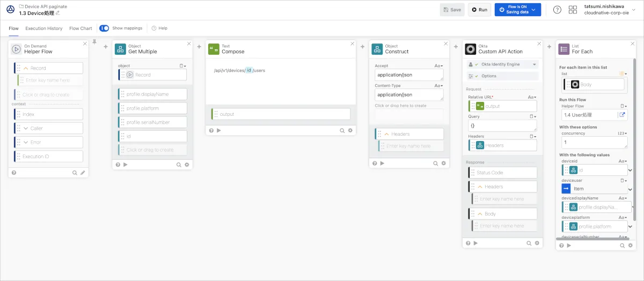Search icon on Compose card footer
Viewport: 644px width, 281px height.
point(342,130)
